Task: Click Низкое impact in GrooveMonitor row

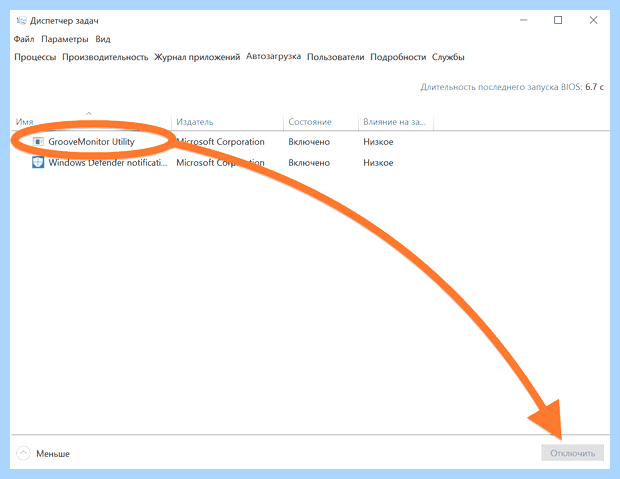Action: click(378, 142)
